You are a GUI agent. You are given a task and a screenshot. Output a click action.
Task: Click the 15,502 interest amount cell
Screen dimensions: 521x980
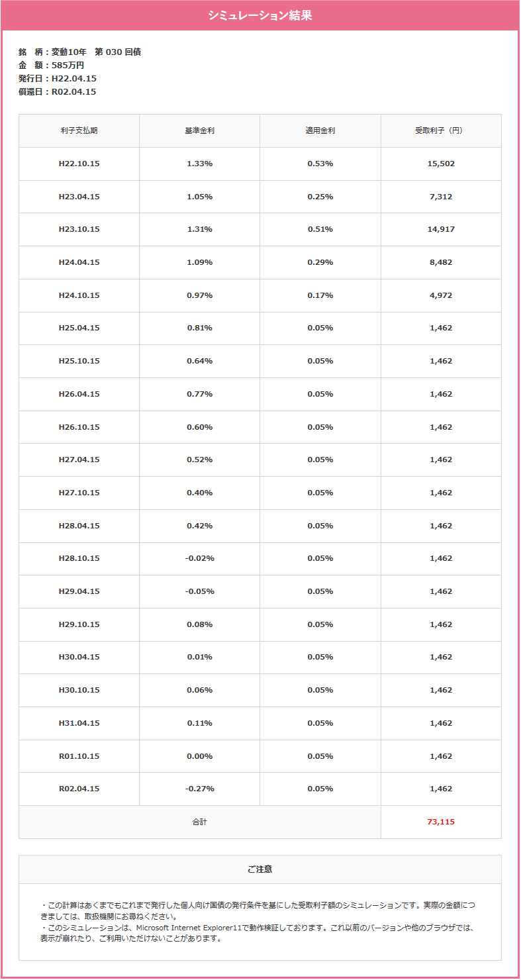[441, 164]
